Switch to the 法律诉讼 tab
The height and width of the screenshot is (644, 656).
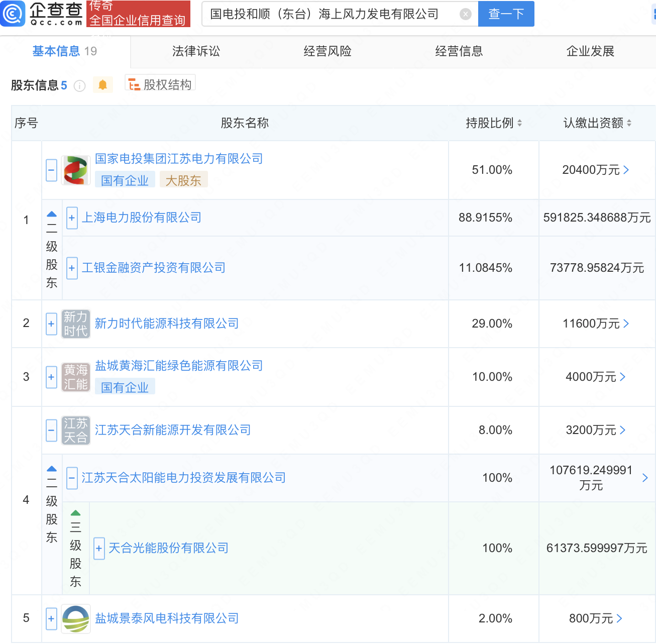coord(196,51)
